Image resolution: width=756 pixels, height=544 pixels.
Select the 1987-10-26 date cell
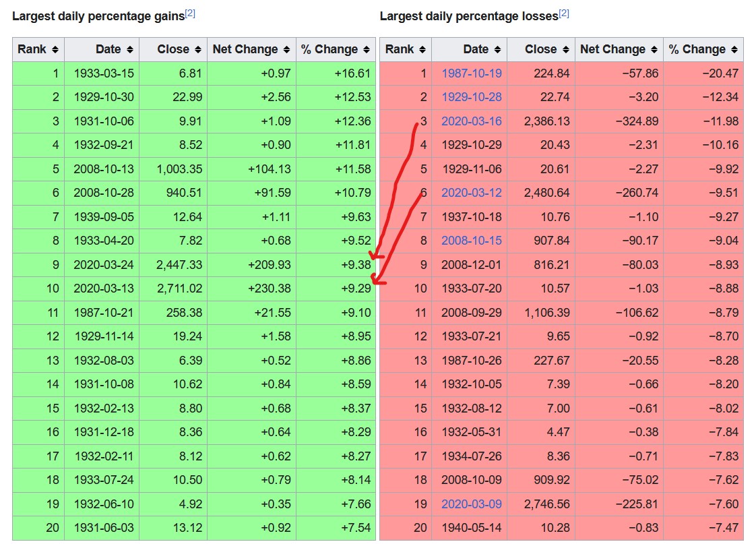pos(469,360)
